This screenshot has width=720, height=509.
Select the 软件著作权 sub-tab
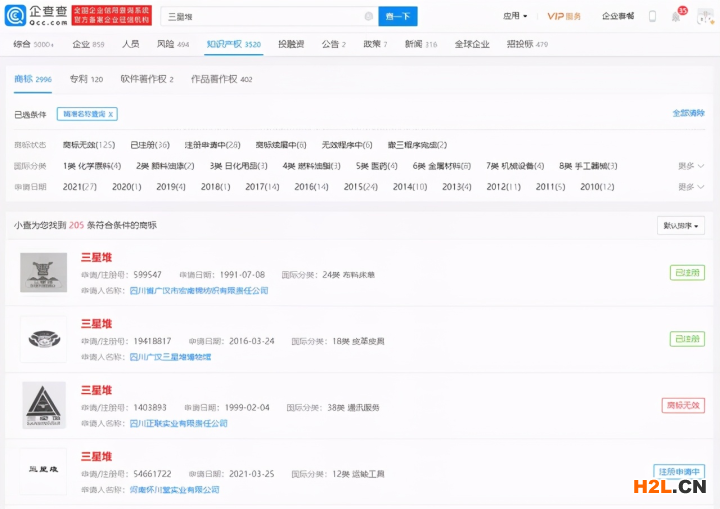point(147,79)
